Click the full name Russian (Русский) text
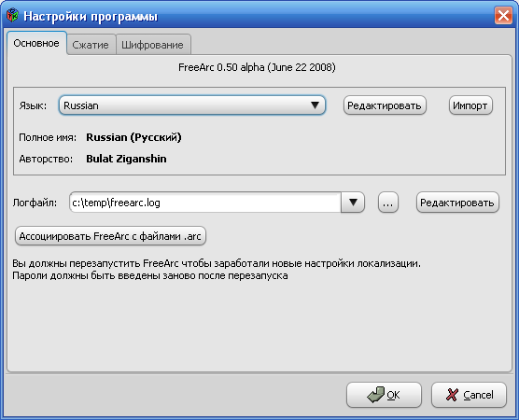The width and height of the screenshot is (519, 420). click(x=133, y=137)
